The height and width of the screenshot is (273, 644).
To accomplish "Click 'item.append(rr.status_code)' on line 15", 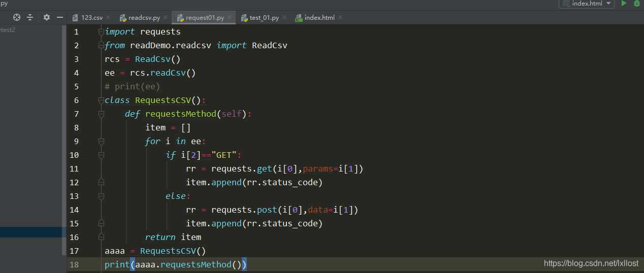I will 254,224.
